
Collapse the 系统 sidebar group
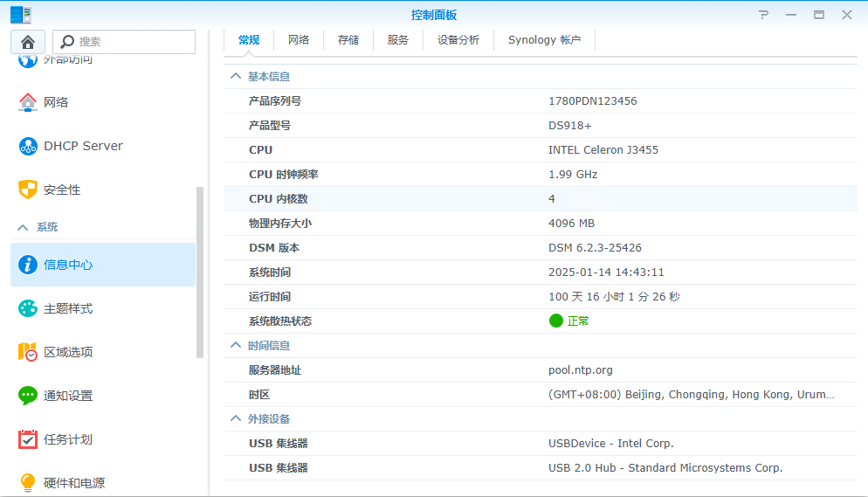coord(23,227)
